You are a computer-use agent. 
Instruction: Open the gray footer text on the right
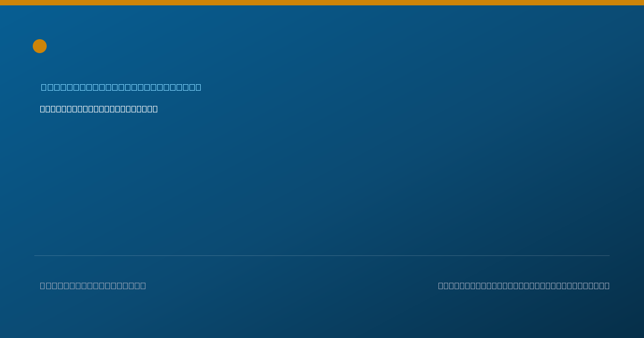click(x=524, y=285)
